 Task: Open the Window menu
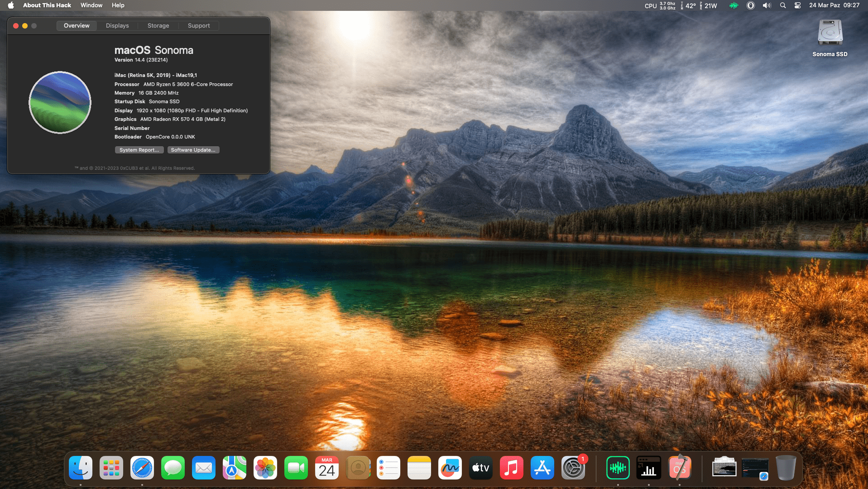[x=91, y=5]
